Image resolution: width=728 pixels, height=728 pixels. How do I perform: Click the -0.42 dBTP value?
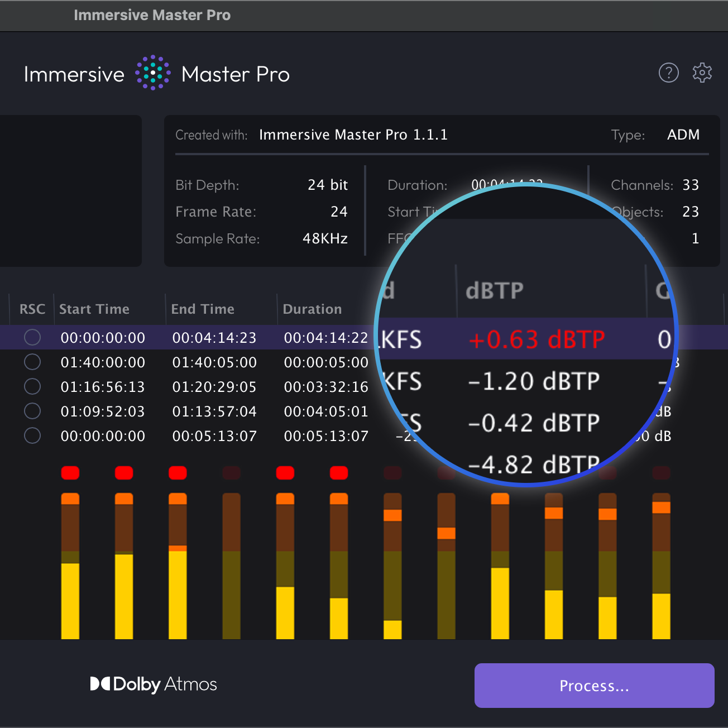(534, 423)
